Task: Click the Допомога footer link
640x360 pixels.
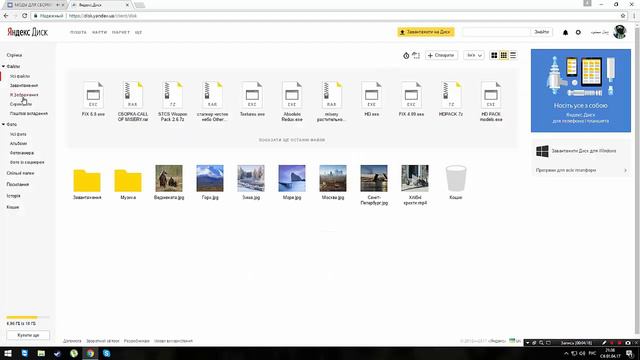Action: pyautogui.click(x=72, y=341)
